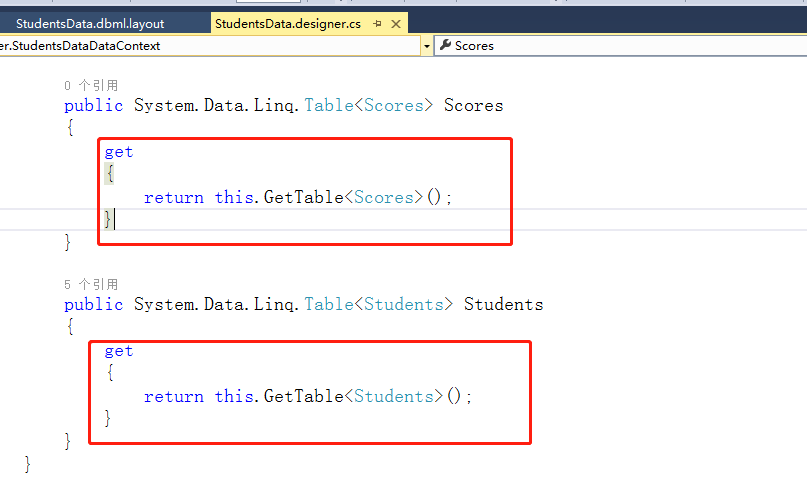
Task: Open the Scores member dropdown
Action: [x=621, y=46]
